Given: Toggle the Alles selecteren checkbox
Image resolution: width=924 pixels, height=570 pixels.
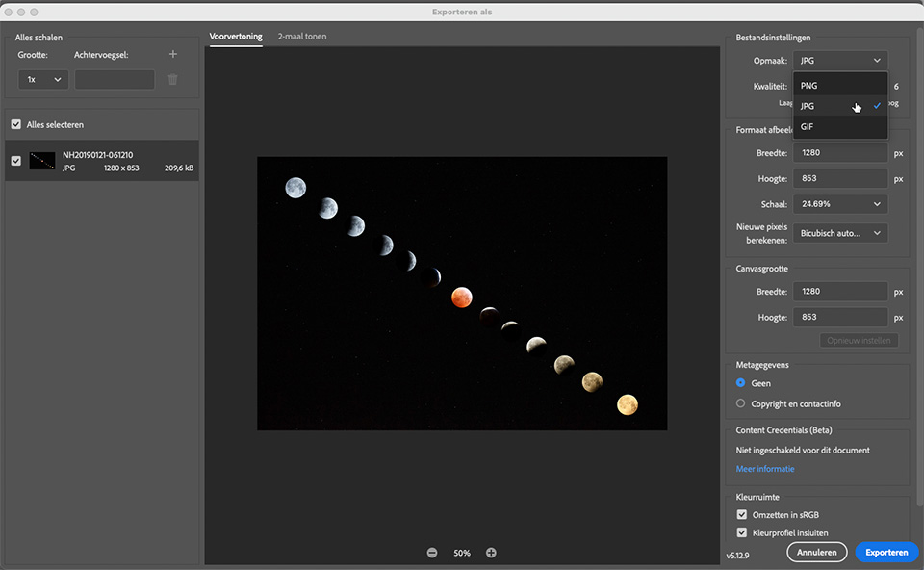Looking at the screenshot, I should point(16,125).
